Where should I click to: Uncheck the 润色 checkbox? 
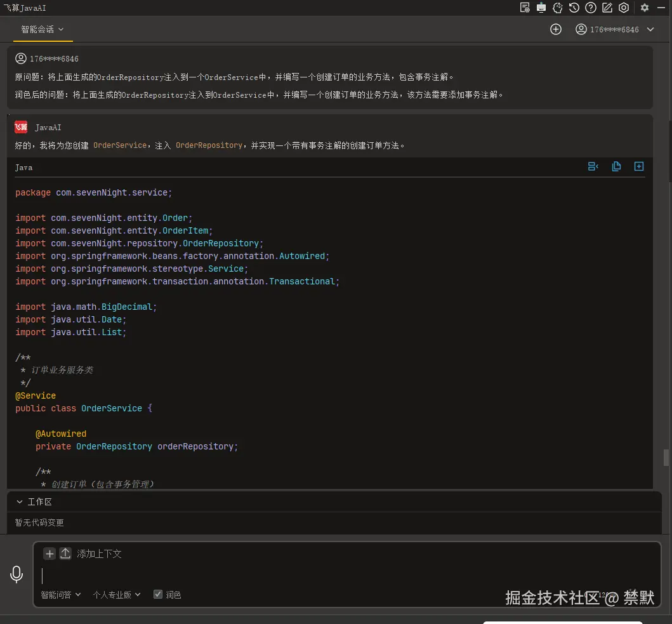click(x=158, y=594)
